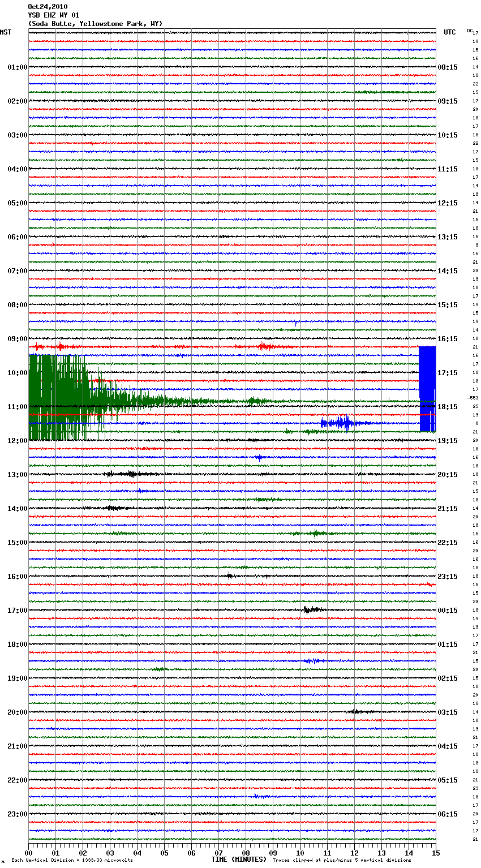Click minute 07 on the time axis
This screenshot has width=481, height=868.
click(218, 853)
